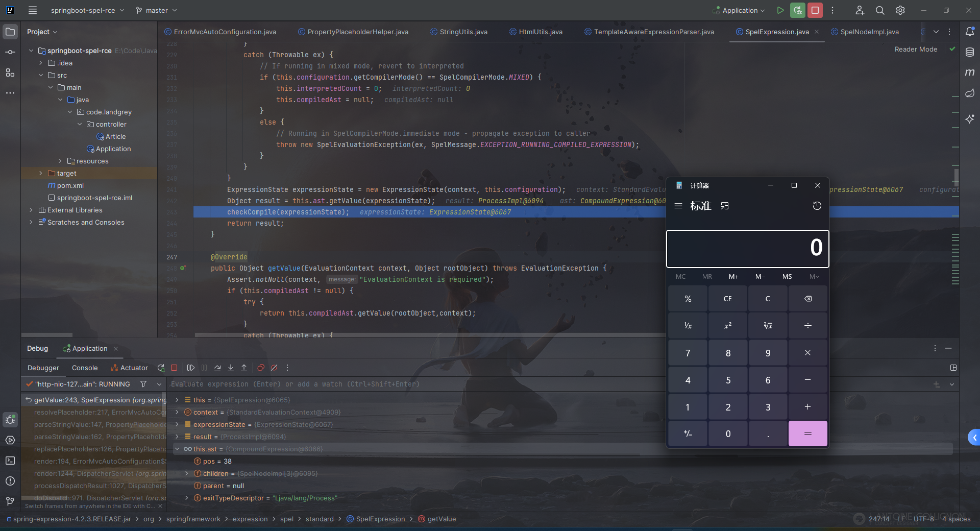Switch to the Actuator tab
Viewport: 980px width, 531px height.
click(x=129, y=368)
